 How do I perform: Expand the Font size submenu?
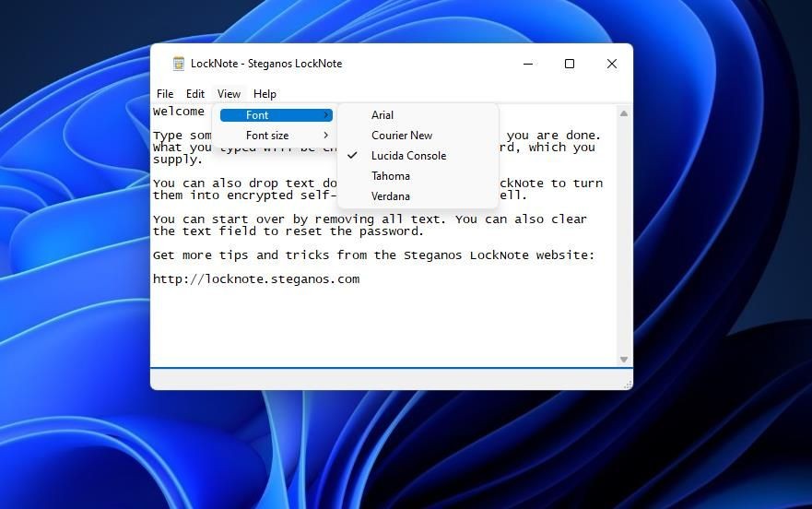click(276, 136)
